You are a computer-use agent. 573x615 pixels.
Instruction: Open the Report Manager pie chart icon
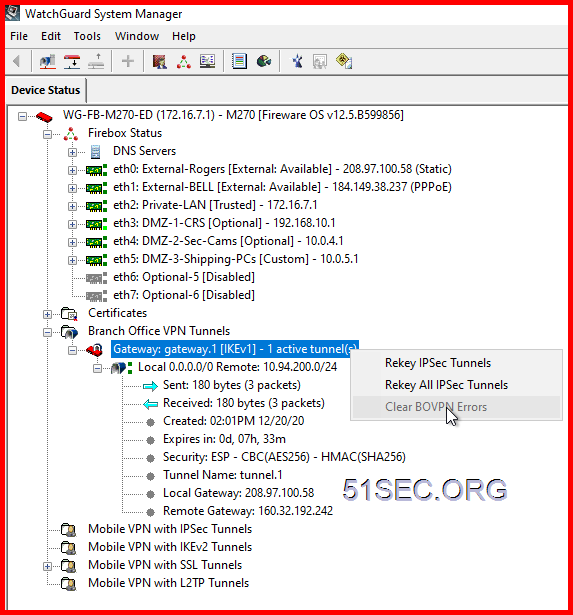coord(264,61)
